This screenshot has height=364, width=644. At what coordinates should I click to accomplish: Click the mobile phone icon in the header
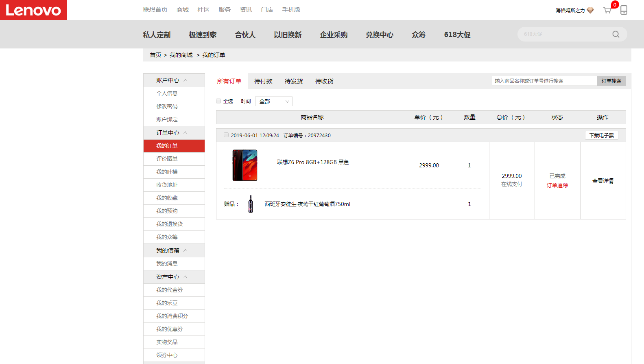point(624,10)
